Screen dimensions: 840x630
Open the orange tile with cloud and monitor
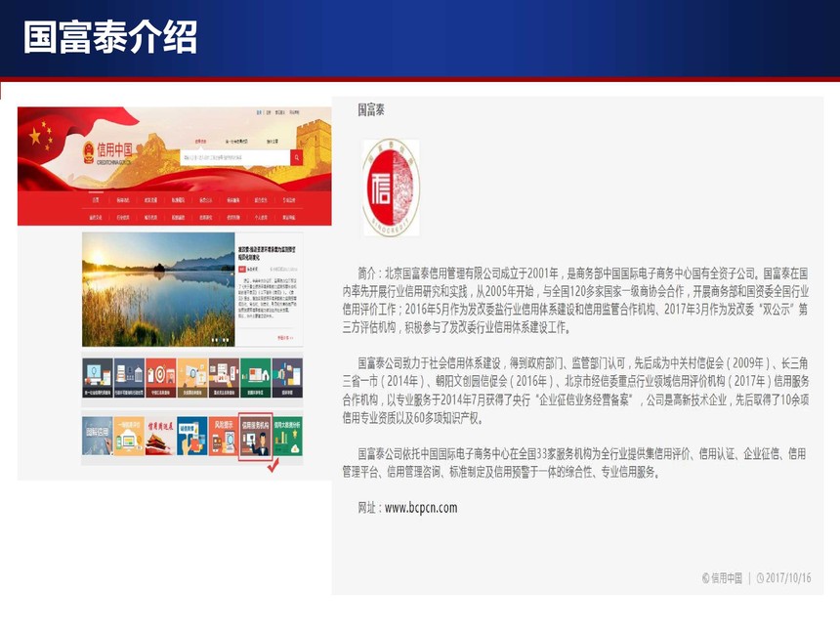(129, 436)
